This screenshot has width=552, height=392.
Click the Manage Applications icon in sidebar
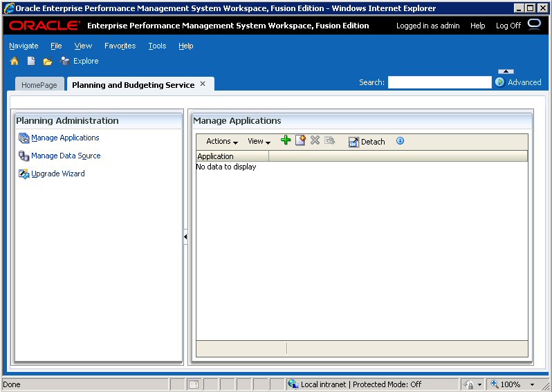point(24,138)
